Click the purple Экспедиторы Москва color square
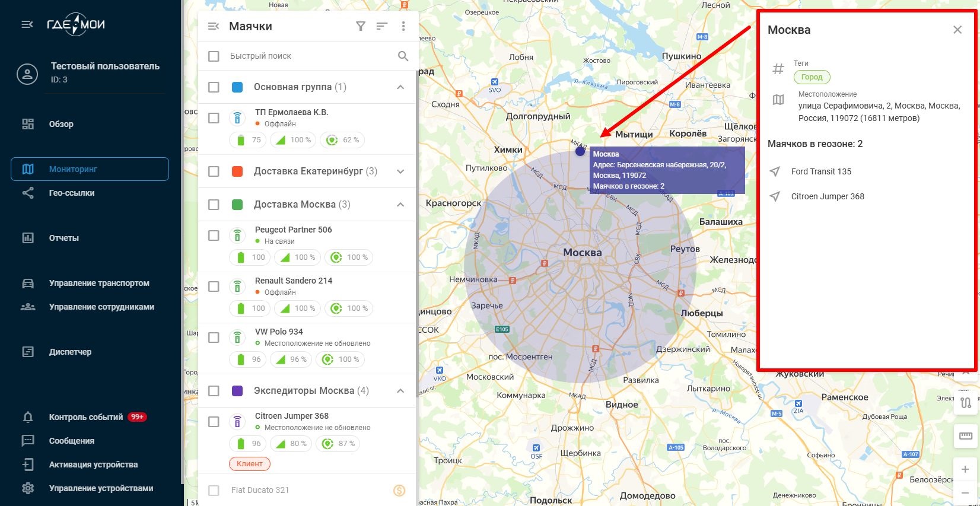The height and width of the screenshot is (506, 980). coord(237,391)
